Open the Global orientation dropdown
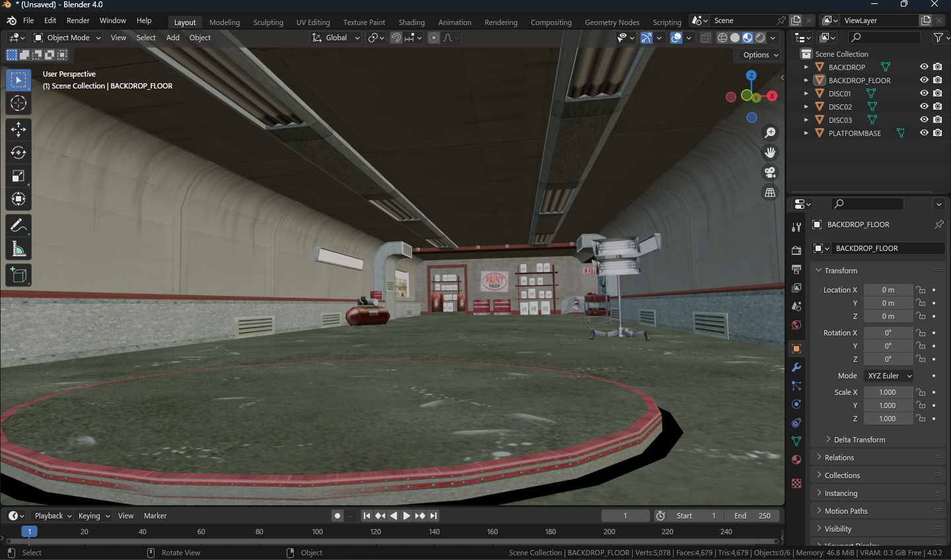This screenshot has height=560, width=951. tap(336, 38)
